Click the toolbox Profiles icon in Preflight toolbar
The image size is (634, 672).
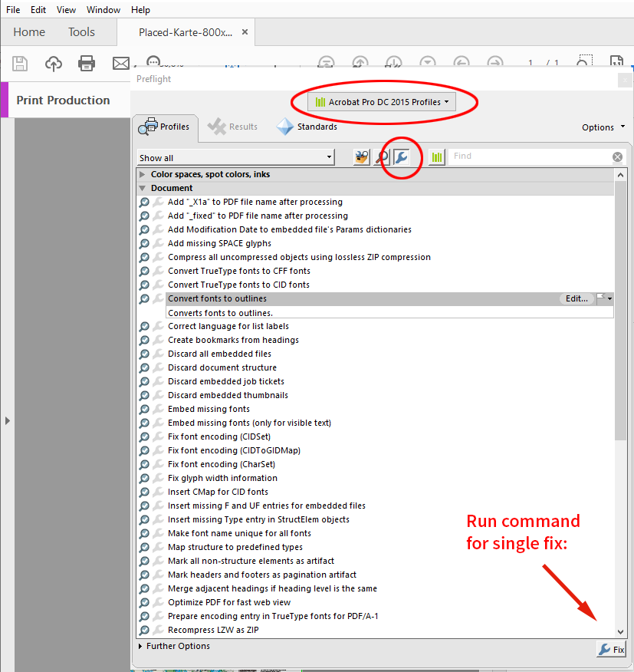coord(361,156)
